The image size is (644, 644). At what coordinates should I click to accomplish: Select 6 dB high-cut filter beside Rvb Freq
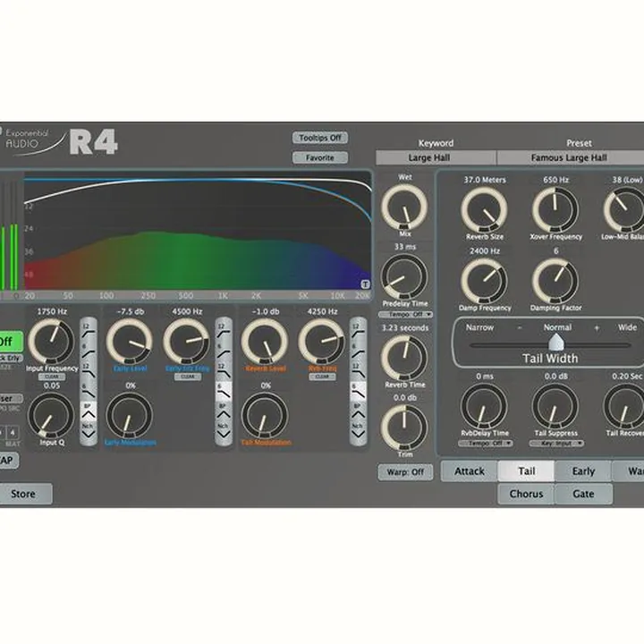358,390
